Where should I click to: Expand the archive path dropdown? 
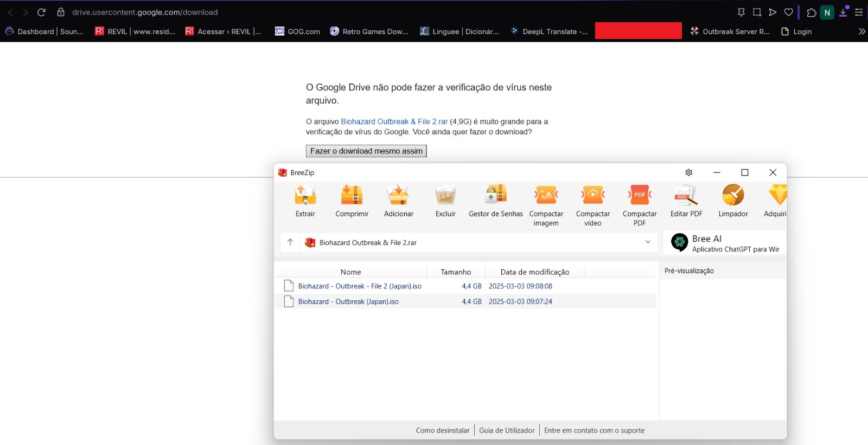pos(648,242)
